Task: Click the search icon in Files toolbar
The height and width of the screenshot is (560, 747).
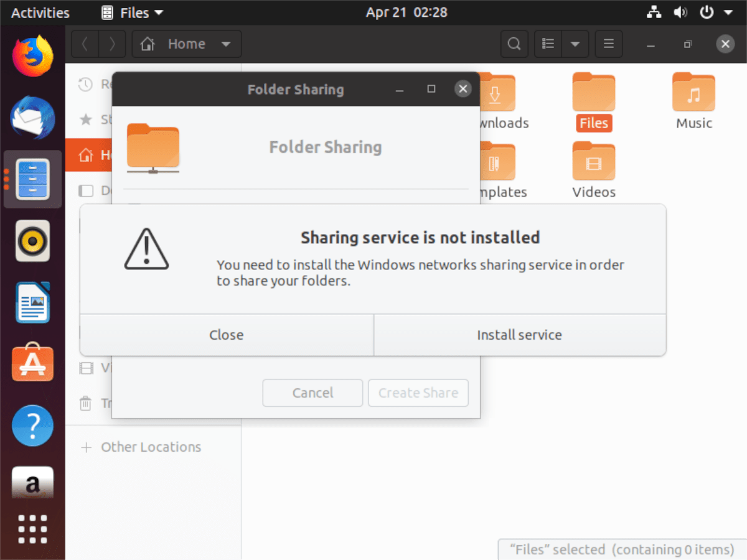Action: click(x=514, y=44)
